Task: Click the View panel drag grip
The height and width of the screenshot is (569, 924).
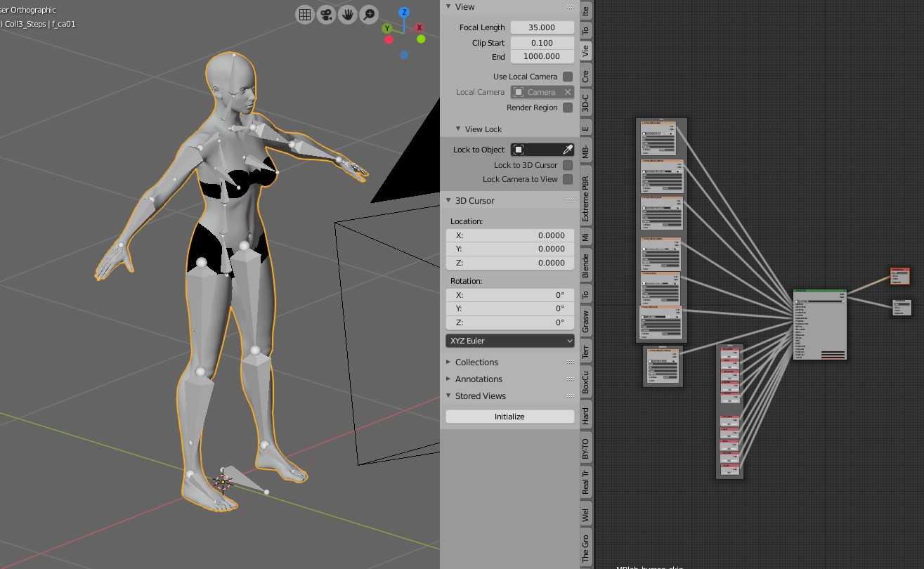Action: click(x=571, y=7)
